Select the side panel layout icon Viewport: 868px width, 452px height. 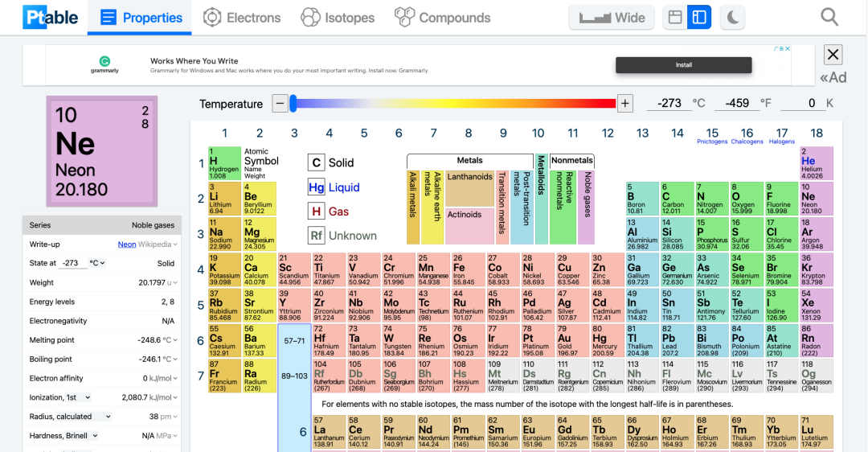[699, 17]
